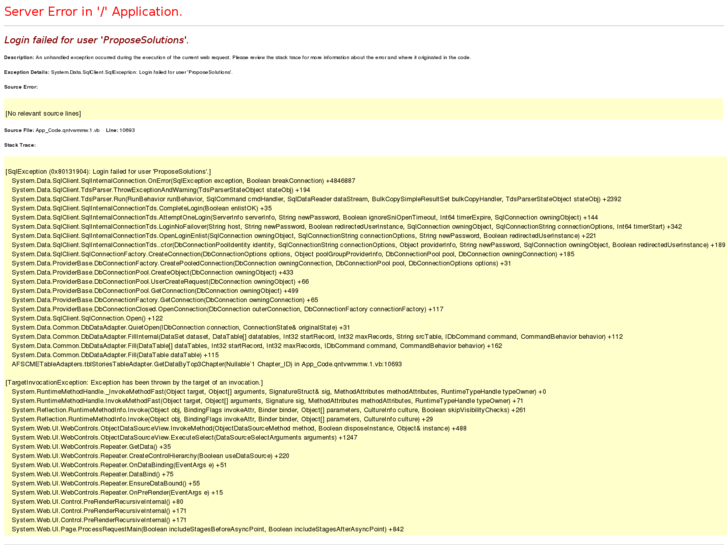Click the 'Stack Trace:' label
This screenshot has height=545, width=727.
pyautogui.click(x=20, y=145)
